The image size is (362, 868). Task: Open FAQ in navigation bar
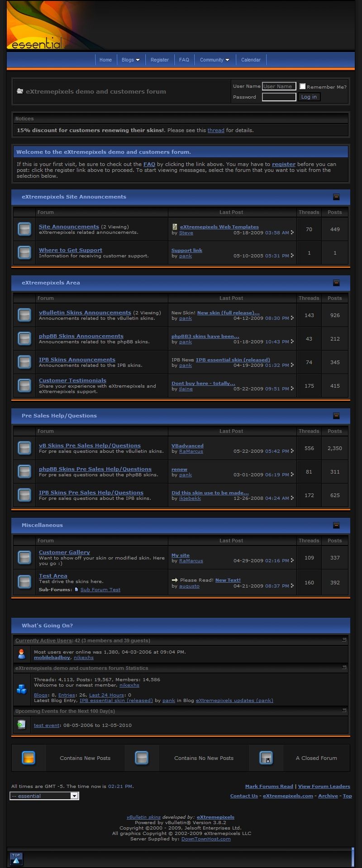(184, 60)
